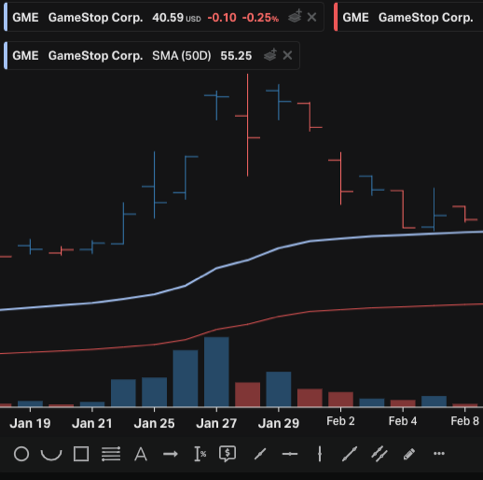
Task: Select the percent change measure tool
Action: click(200, 454)
